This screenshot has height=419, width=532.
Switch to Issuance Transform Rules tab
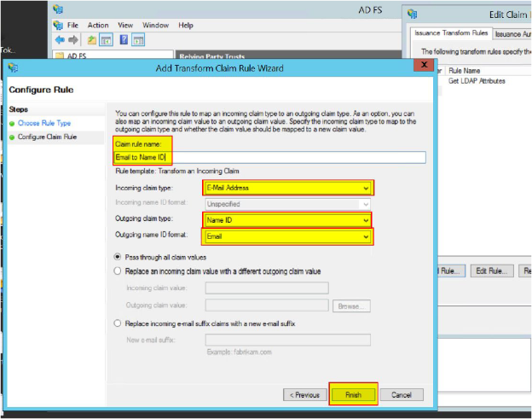point(450,33)
